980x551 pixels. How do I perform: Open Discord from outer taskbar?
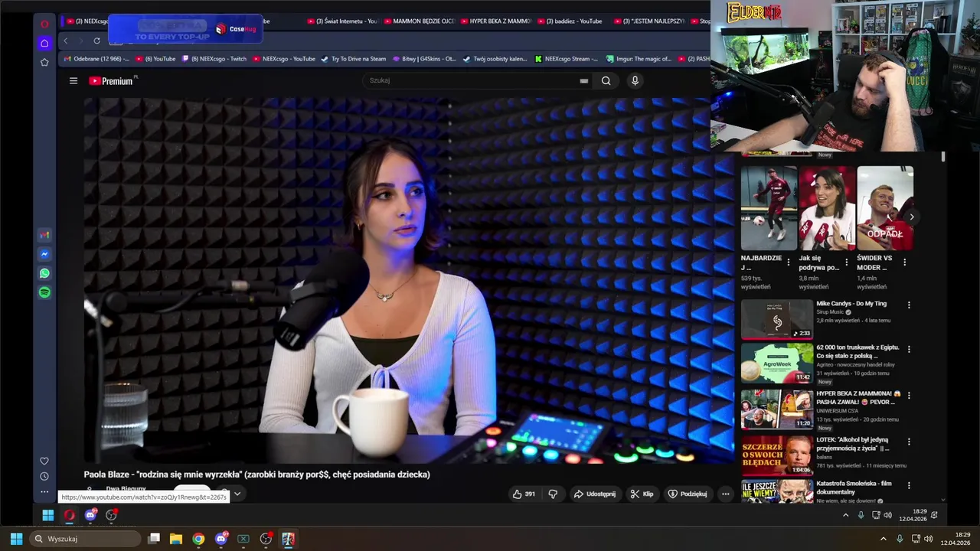(x=221, y=539)
